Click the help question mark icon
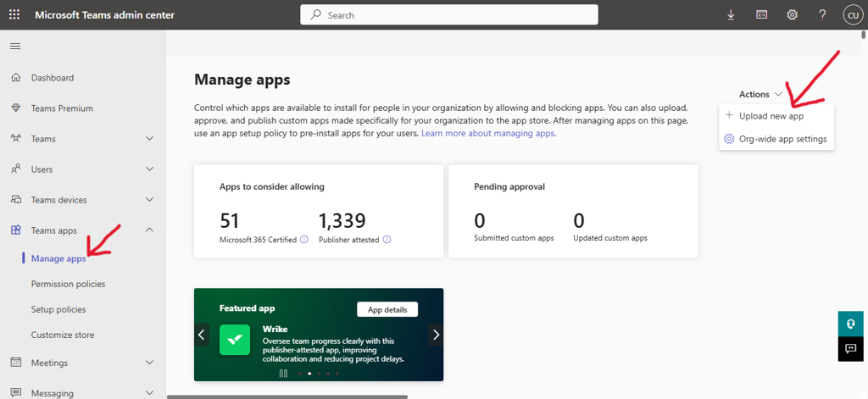 (x=822, y=15)
